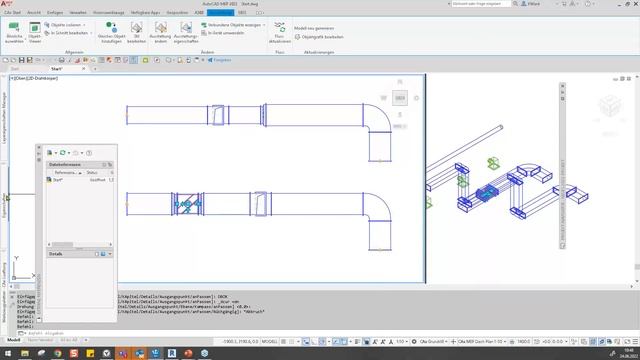Customize status bar via the hamburger icon
640x360 pixels.
[635, 341]
